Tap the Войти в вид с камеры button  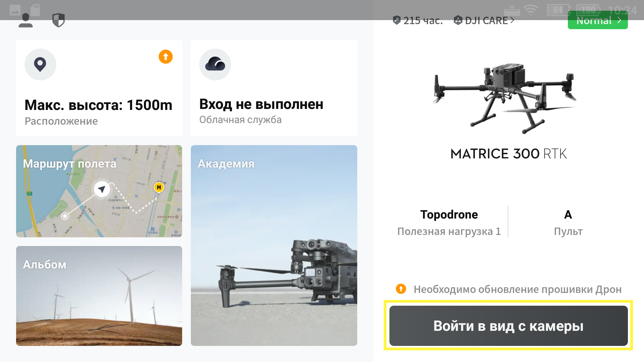[x=508, y=326]
